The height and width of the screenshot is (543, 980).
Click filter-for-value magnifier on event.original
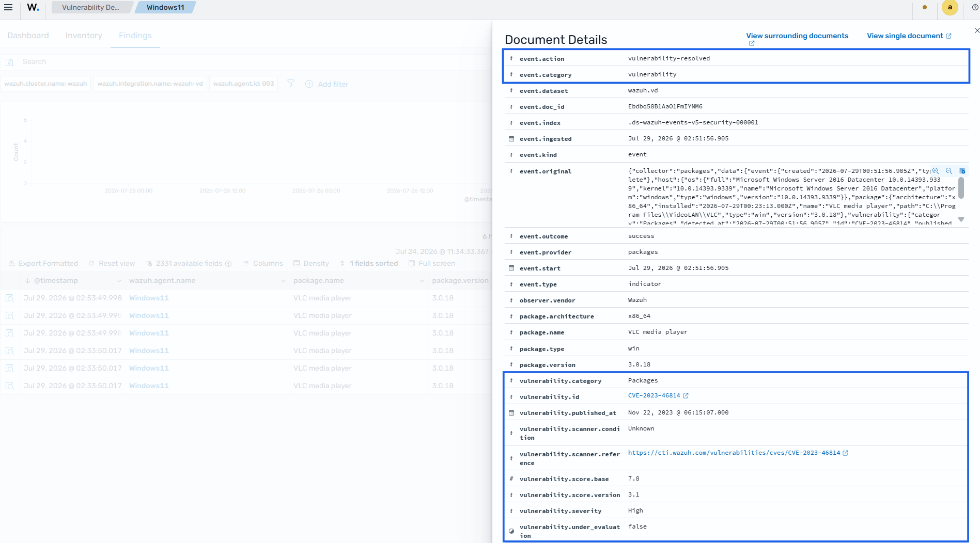click(936, 171)
